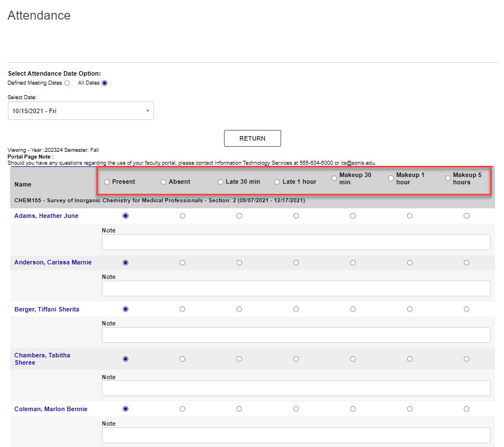Select the All Dates option
The image size is (504, 447).
click(x=105, y=82)
